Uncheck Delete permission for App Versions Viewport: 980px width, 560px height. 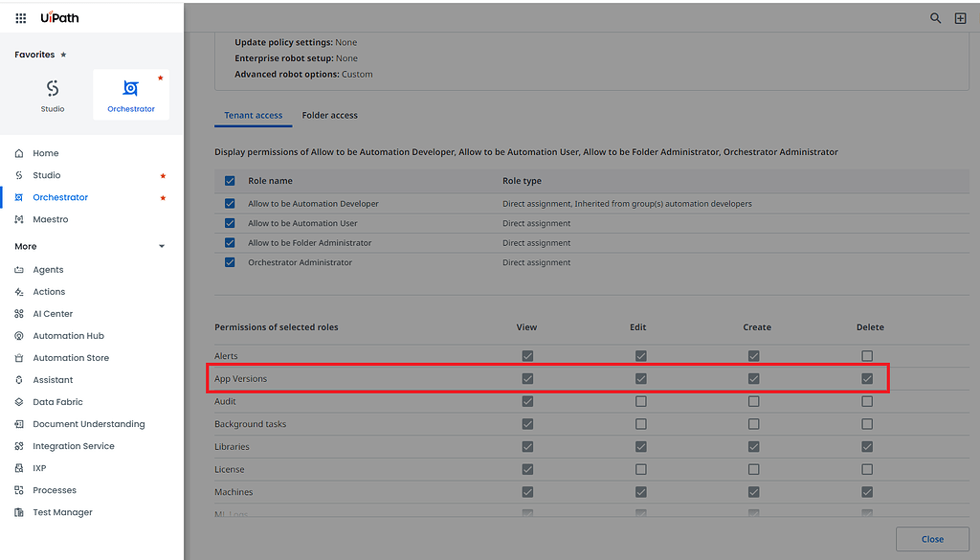pyautogui.click(x=867, y=378)
